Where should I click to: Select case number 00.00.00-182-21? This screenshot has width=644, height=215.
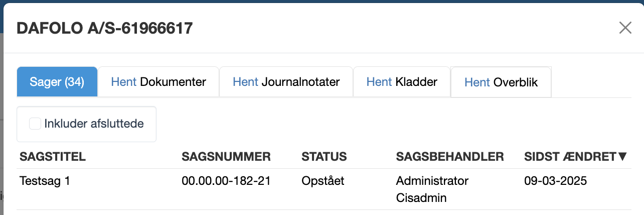click(x=226, y=181)
